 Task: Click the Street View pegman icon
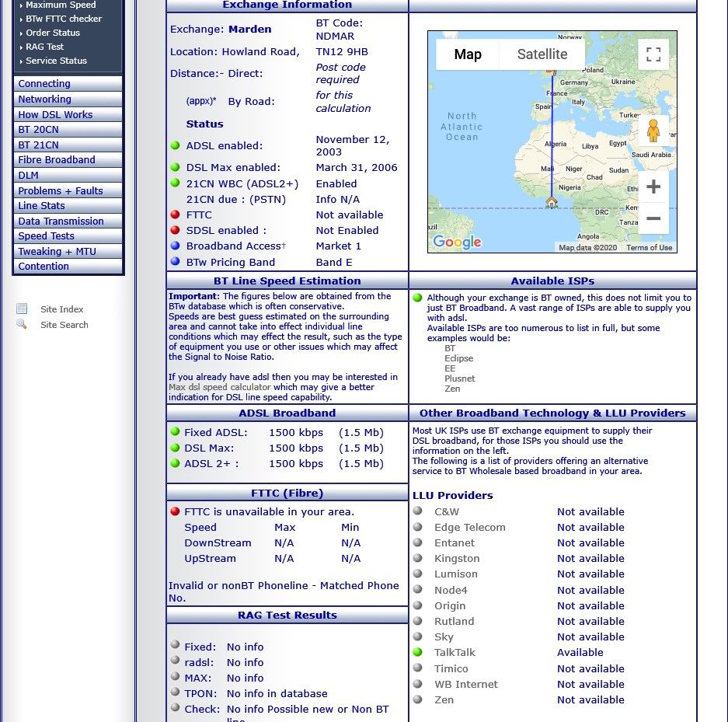pyautogui.click(x=653, y=131)
